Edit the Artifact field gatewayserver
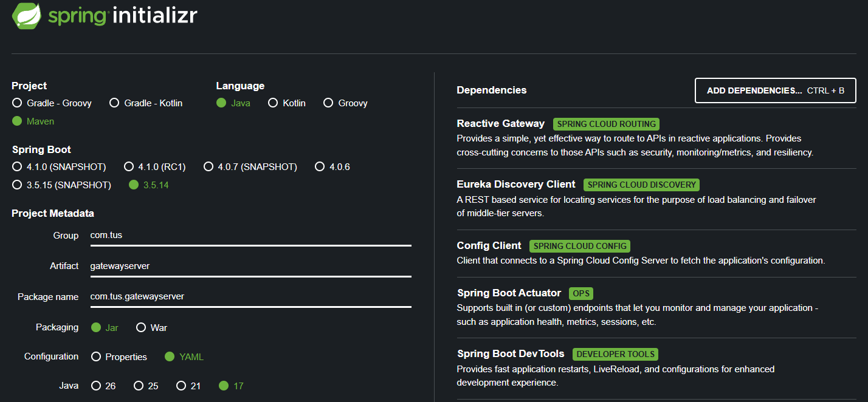 coord(250,266)
